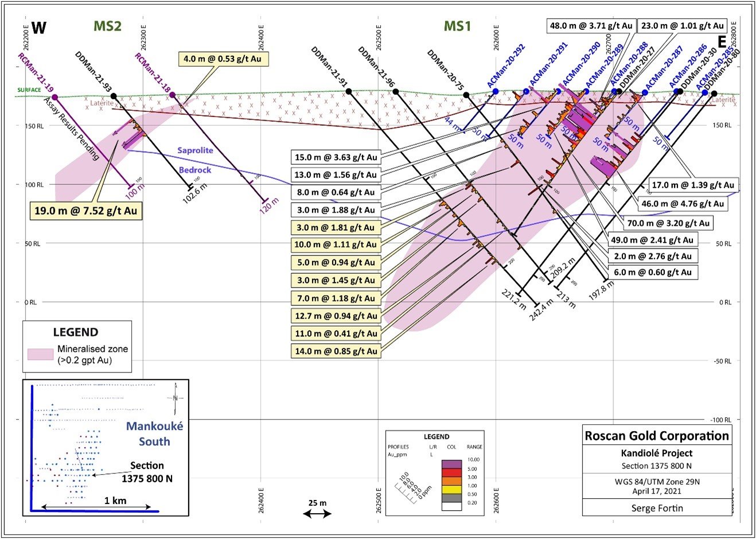756x539 pixels.
Task: Click the 48.0 m @ 3.71 g/t Au box
Action: tap(591, 26)
